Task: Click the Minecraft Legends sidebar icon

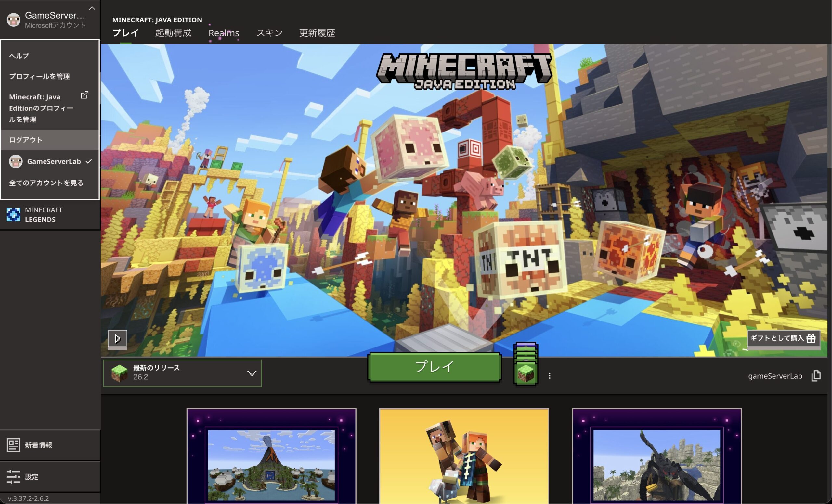Action: (x=14, y=215)
